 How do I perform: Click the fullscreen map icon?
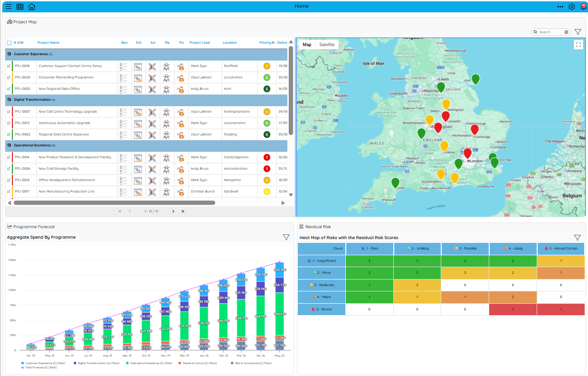point(579,45)
